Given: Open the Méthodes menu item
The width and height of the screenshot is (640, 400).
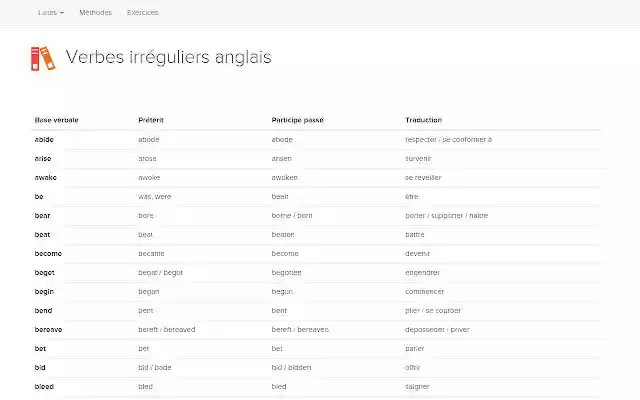Looking at the screenshot, I should (x=95, y=13).
